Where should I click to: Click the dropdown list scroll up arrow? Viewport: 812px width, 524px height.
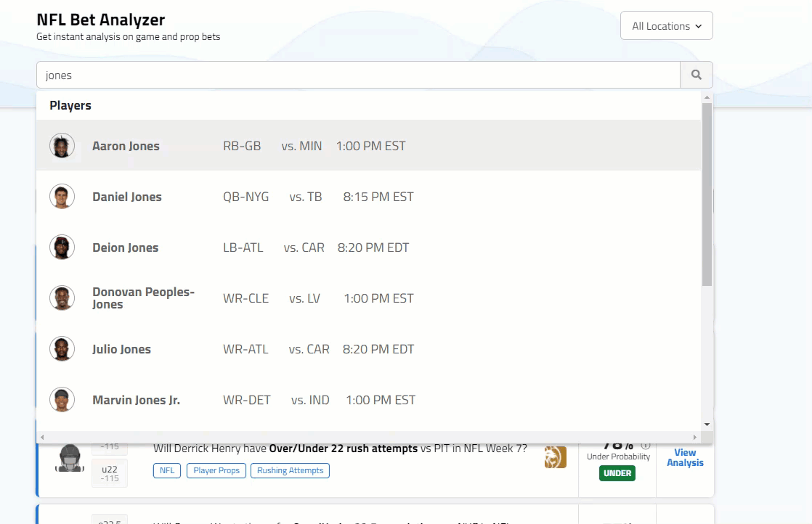pos(707,97)
